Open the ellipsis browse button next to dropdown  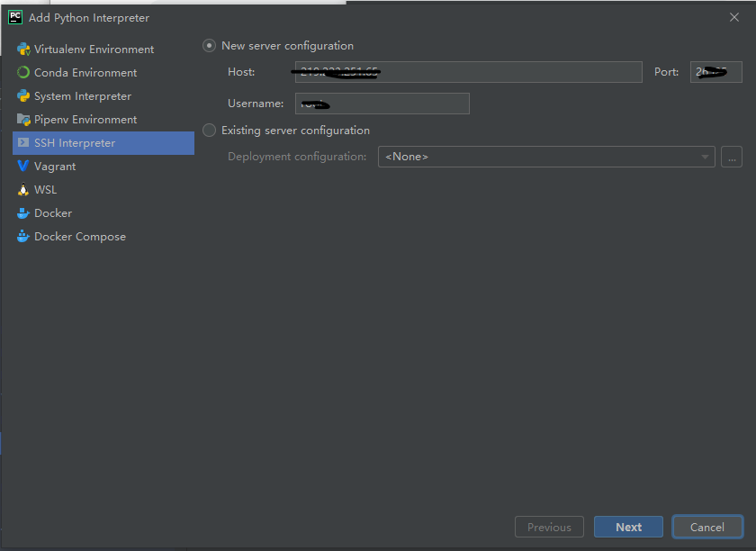(x=732, y=157)
